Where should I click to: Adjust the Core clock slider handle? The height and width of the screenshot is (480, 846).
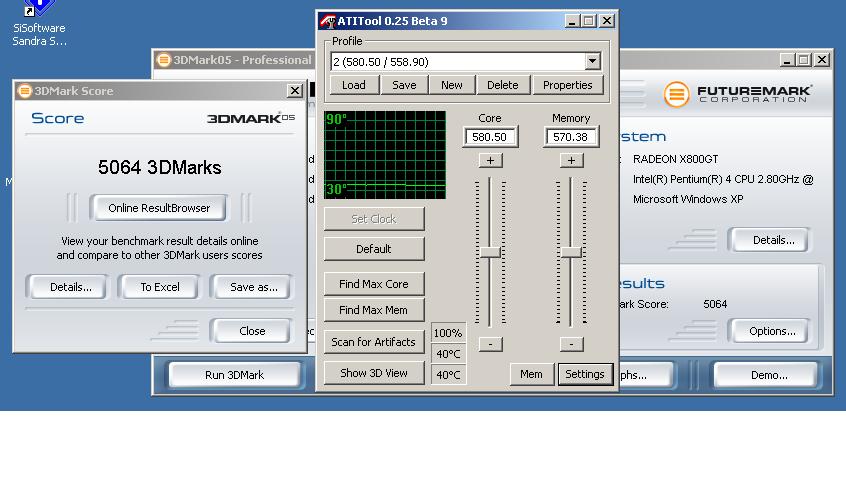(x=490, y=252)
